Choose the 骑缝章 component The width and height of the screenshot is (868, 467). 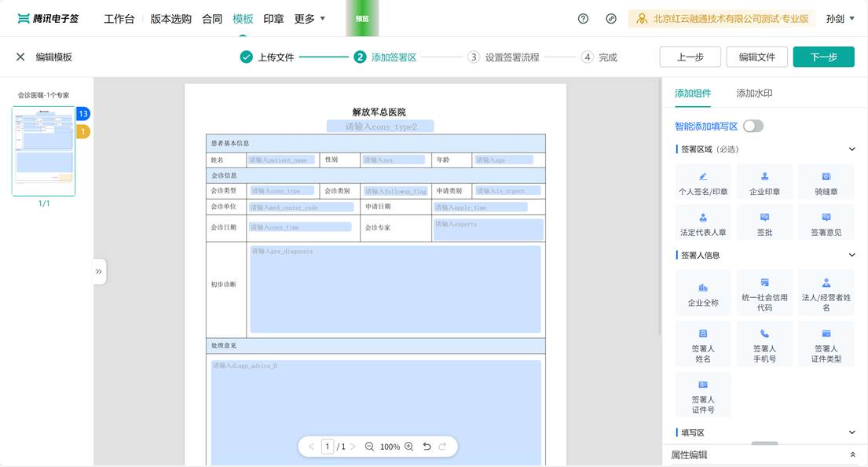click(x=826, y=182)
